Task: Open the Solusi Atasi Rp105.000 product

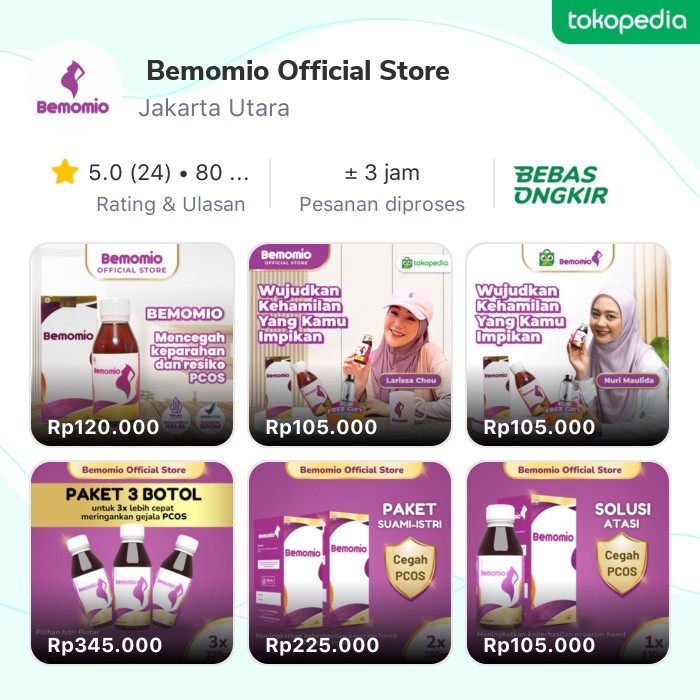Action: (568, 562)
